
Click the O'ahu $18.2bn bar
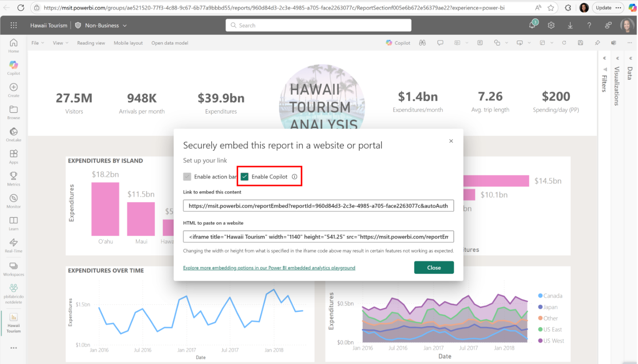105,209
